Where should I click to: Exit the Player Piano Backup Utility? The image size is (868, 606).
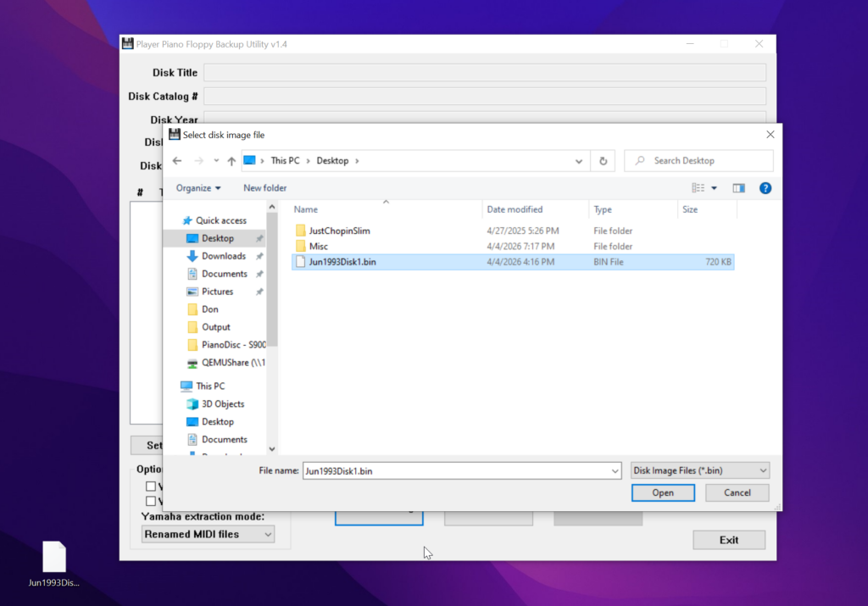tap(729, 539)
